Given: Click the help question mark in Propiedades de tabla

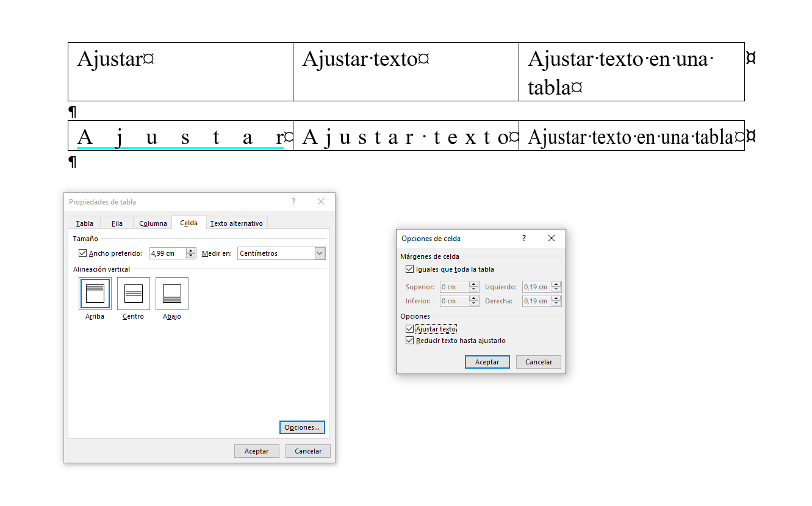Looking at the screenshot, I should (x=293, y=201).
